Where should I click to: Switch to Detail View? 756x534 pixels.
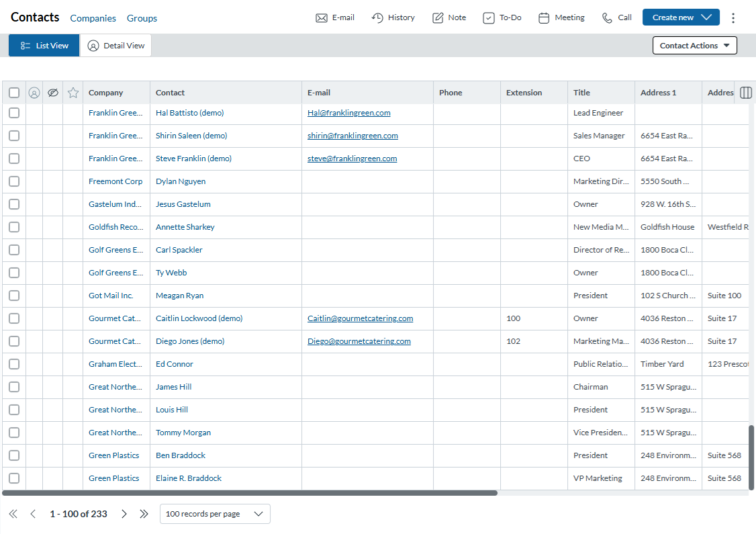[115, 46]
